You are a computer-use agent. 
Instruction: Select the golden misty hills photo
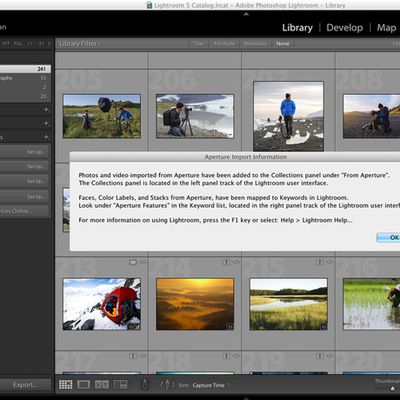(195, 304)
